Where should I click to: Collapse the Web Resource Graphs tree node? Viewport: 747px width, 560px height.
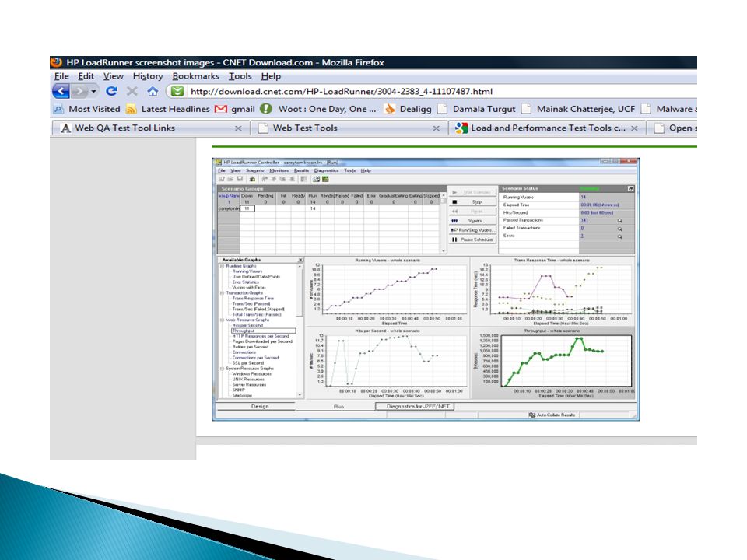pyautogui.click(x=222, y=320)
